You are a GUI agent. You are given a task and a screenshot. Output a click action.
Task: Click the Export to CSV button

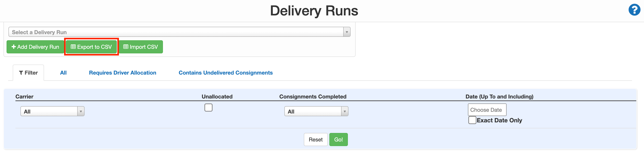coord(91,47)
